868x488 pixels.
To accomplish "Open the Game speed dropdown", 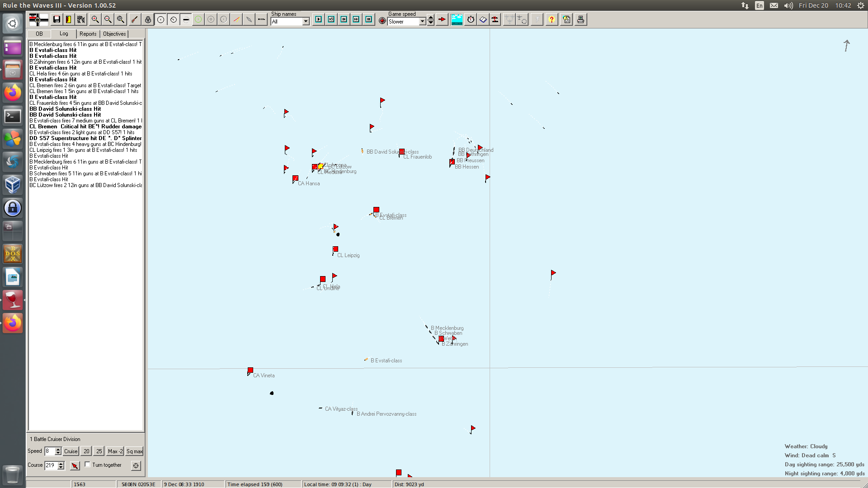I will (x=423, y=22).
